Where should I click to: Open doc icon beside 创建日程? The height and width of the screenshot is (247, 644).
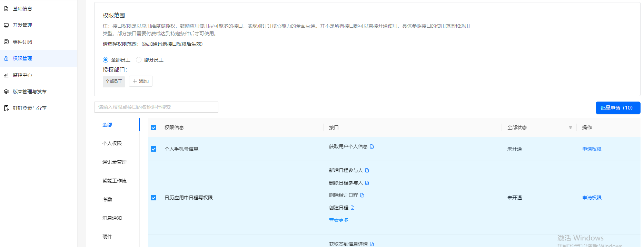[x=353, y=208]
